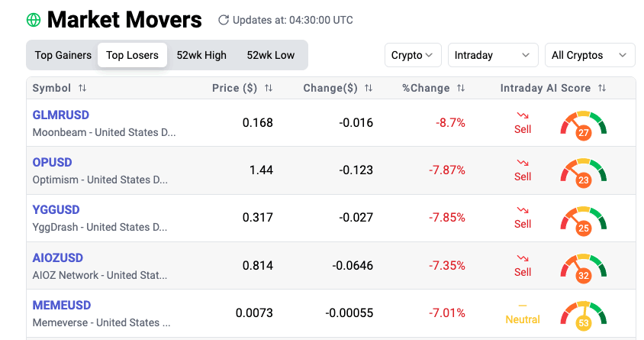Sort by Change($) column arrows
Screen dimensions: 644x340
[x=369, y=89]
